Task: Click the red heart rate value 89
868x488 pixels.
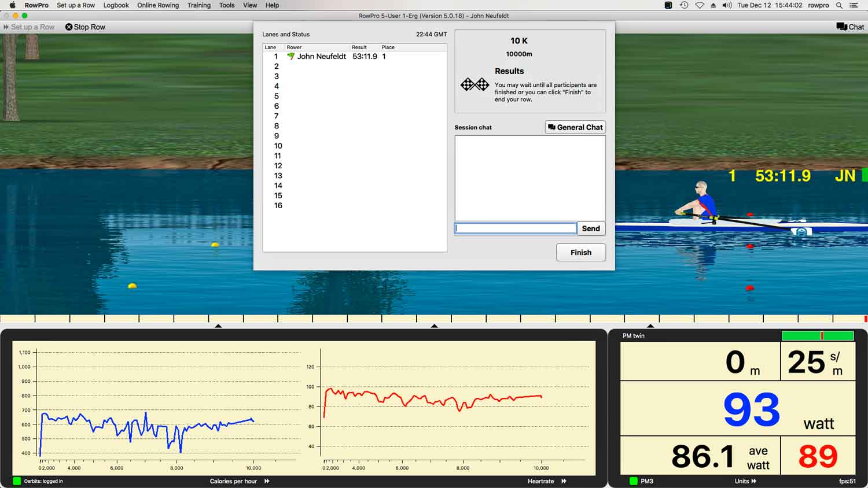Action: (x=818, y=456)
